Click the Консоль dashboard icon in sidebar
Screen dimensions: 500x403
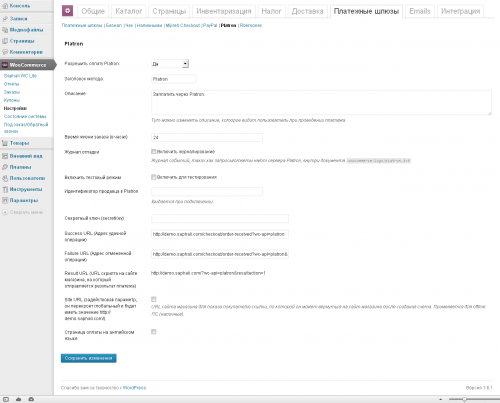pos(5,6)
